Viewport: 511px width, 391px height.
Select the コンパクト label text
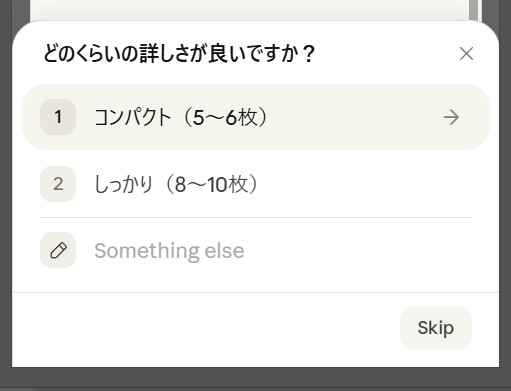tap(133, 117)
